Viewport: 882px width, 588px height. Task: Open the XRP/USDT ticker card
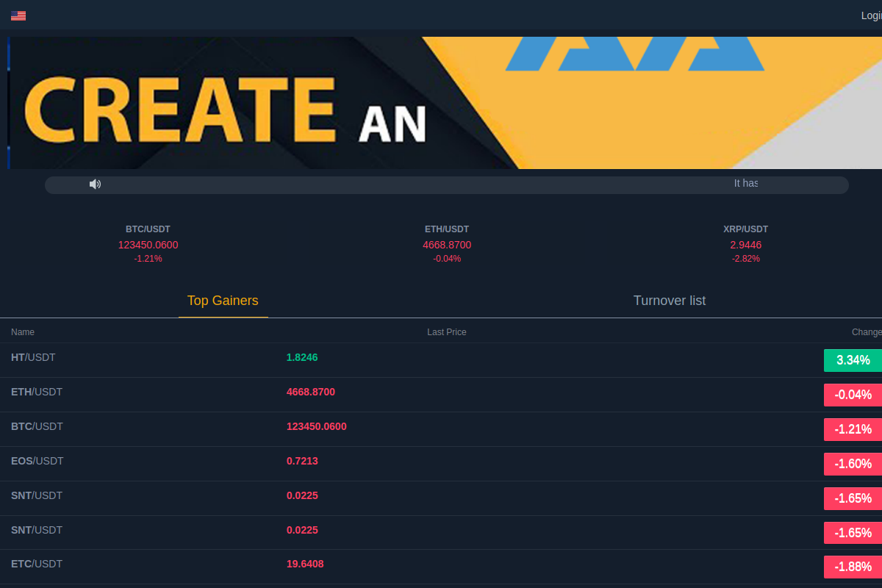(x=745, y=244)
